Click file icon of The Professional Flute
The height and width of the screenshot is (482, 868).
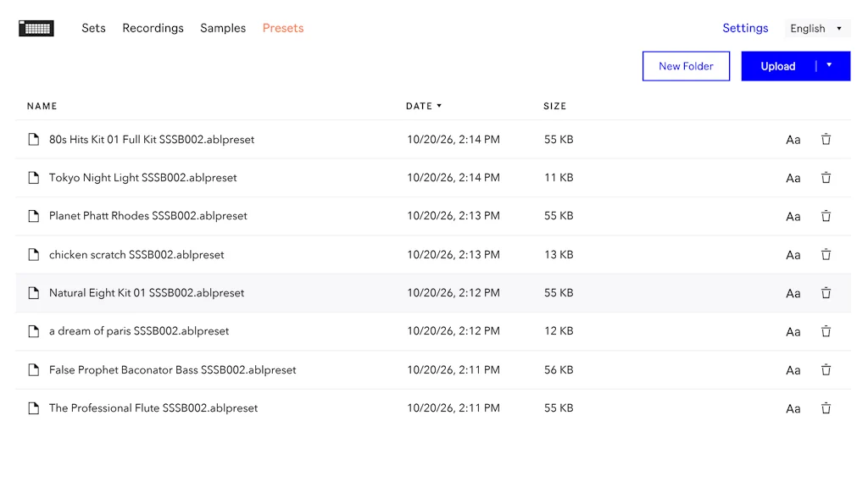tap(34, 407)
